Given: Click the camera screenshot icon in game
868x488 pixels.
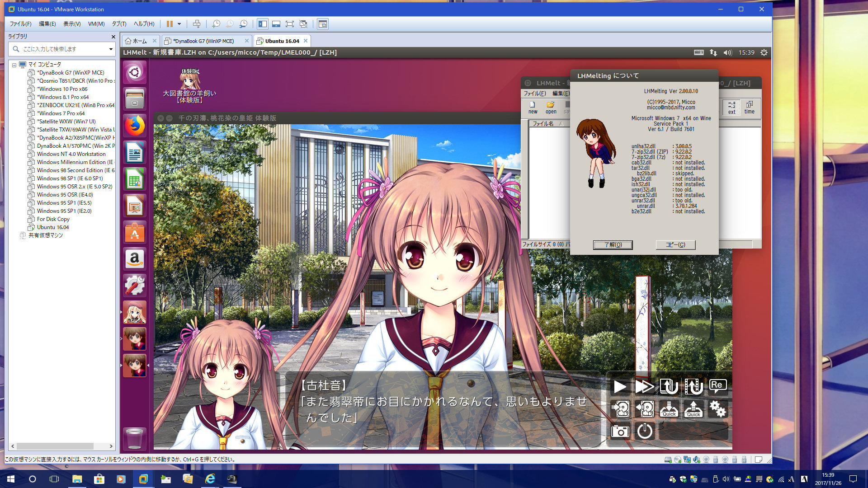Looking at the screenshot, I should [620, 432].
